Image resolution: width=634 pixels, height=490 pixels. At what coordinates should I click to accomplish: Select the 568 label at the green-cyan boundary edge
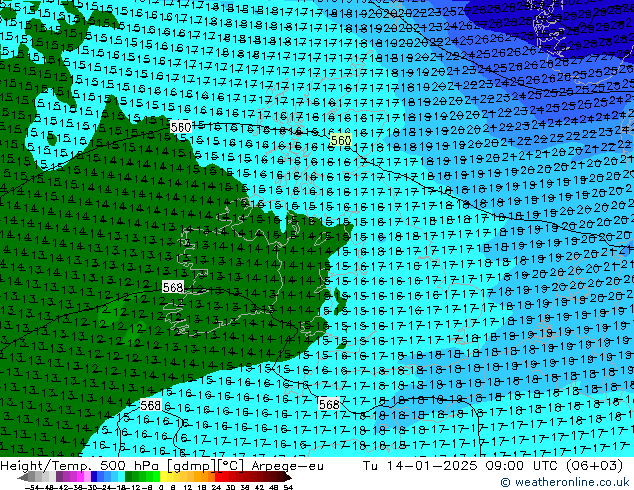click(x=150, y=405)
